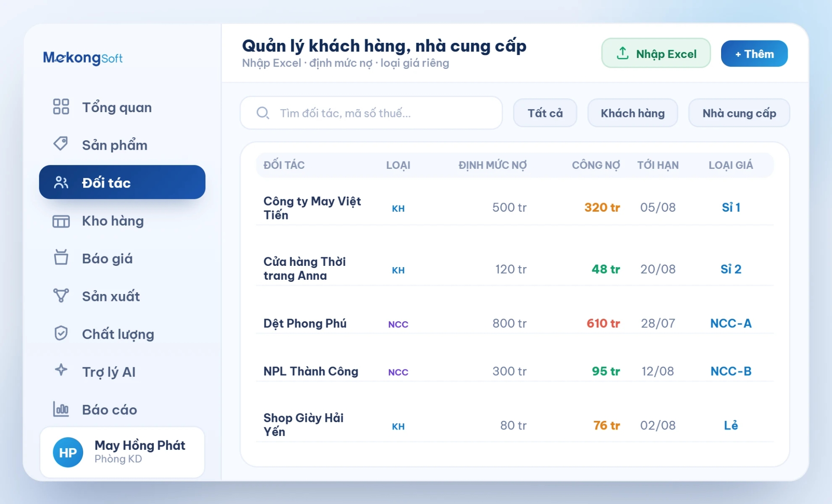Click the Sản xuất nodes icon
The image size is (832, 504).
61,295
